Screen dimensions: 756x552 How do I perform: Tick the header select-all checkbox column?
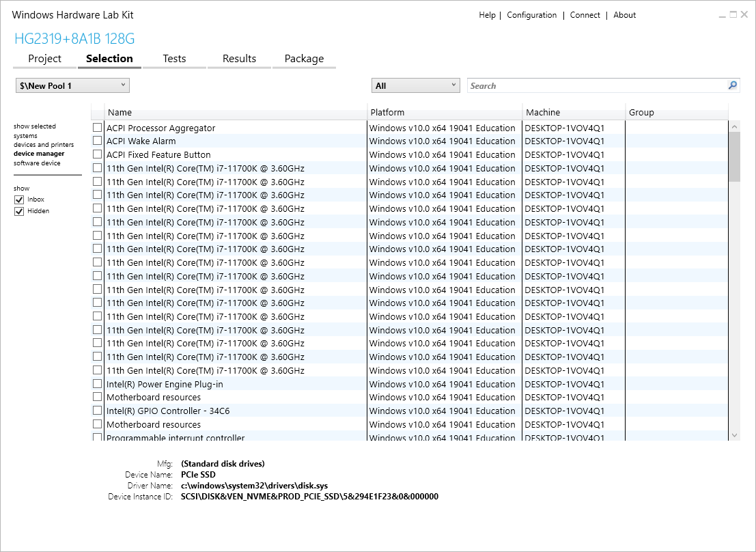coord(98,112)
